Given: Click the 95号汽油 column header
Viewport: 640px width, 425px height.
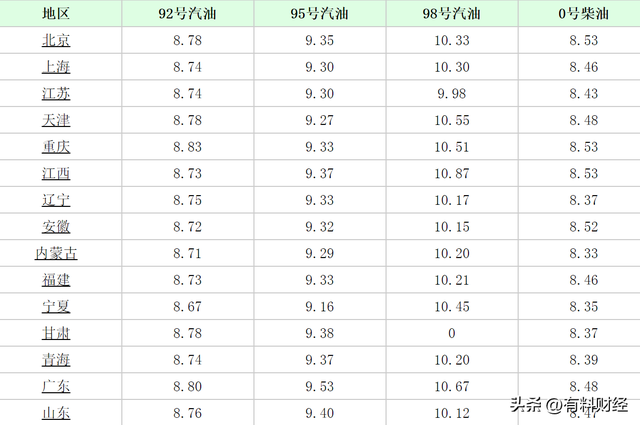Looking at the screenshot, I should tap(321, 14).
